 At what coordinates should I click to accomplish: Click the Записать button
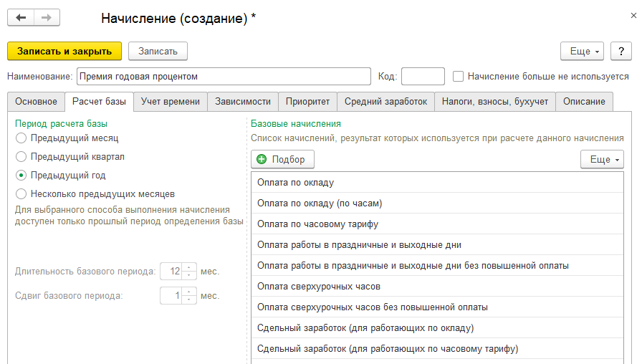(158, 51)
